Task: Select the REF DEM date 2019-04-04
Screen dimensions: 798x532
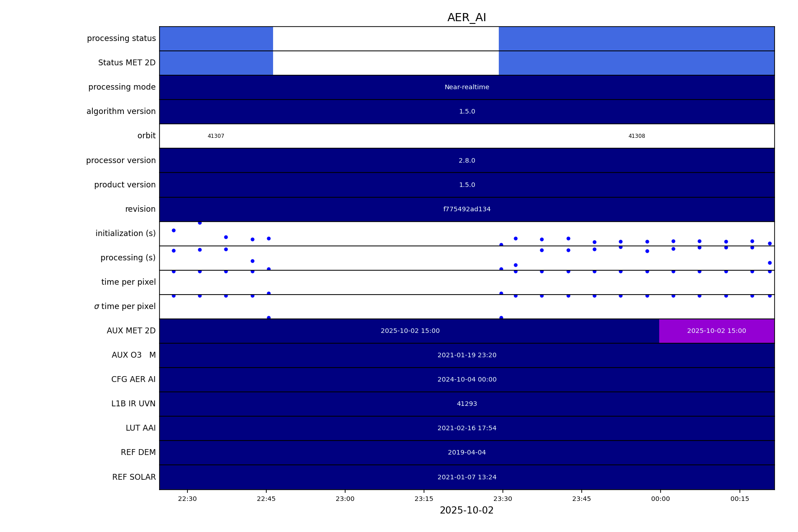Action: click(466, 453)
